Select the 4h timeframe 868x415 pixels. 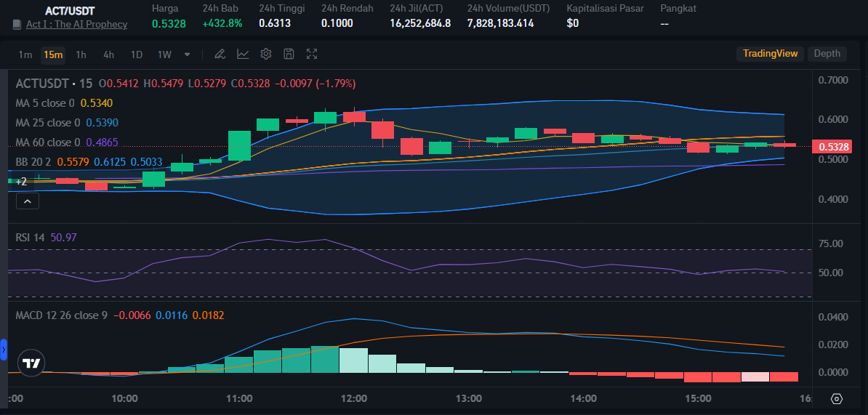point(108,55)
